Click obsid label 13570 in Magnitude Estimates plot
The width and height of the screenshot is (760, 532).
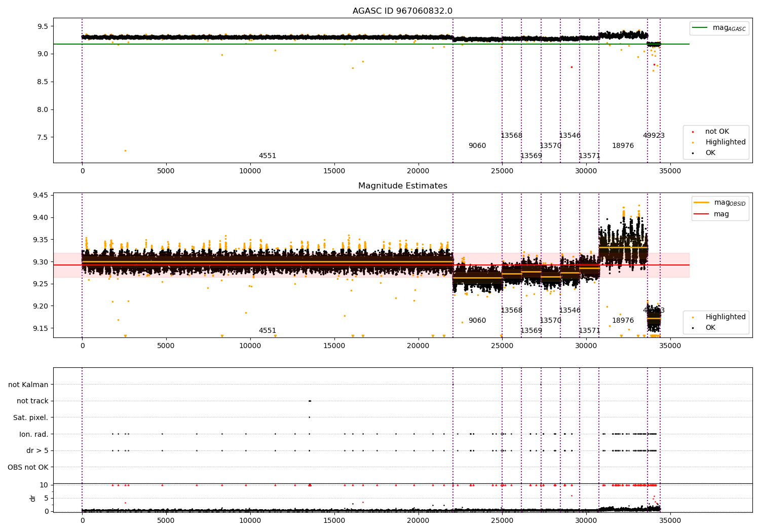[550, 321]
